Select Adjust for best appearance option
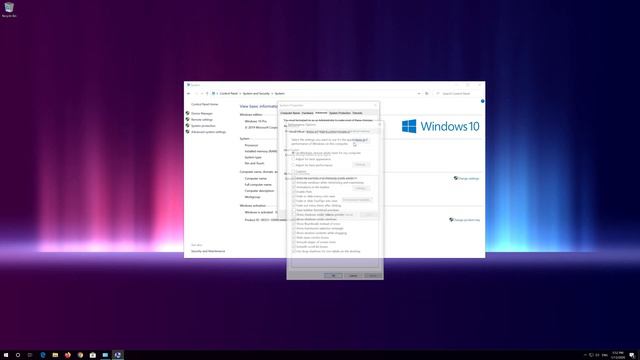Viewport: 640px width, 360px height. [311, 159]
